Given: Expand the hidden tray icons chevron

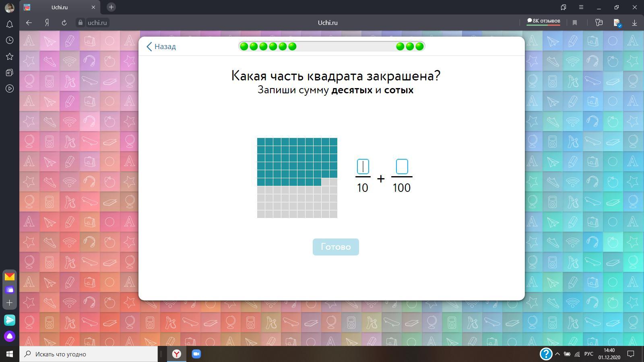Looking at the screenshot, I should [557, 354].
